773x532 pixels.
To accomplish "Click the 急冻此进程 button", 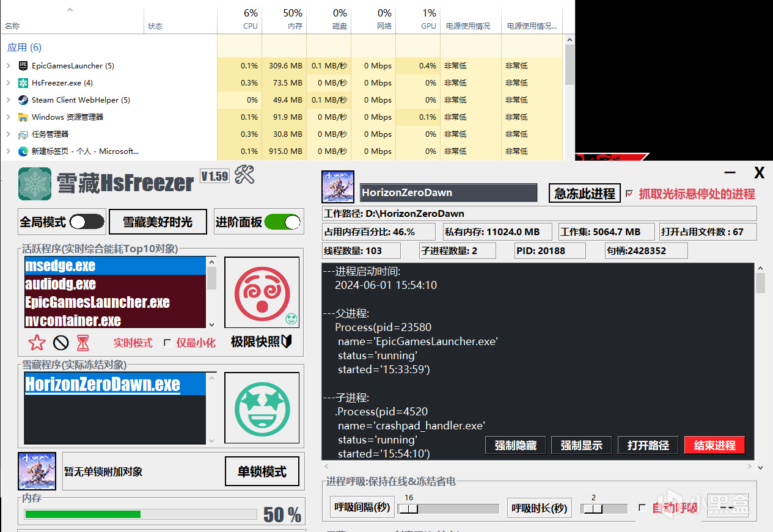I will (x=584, y=194).
